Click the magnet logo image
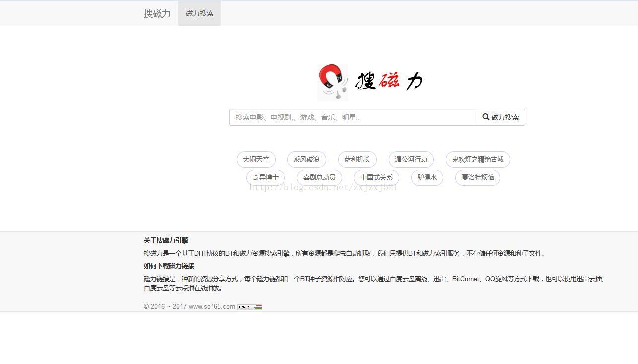The width and height of the screenshot is (638, 364). point(333,82)
